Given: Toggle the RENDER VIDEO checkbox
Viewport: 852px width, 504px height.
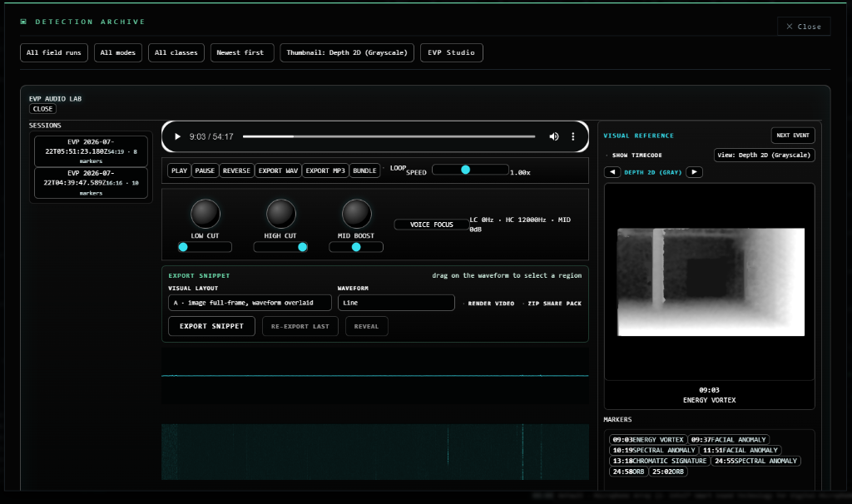Looking at the screenshot, I should click(x=488, y=304).
